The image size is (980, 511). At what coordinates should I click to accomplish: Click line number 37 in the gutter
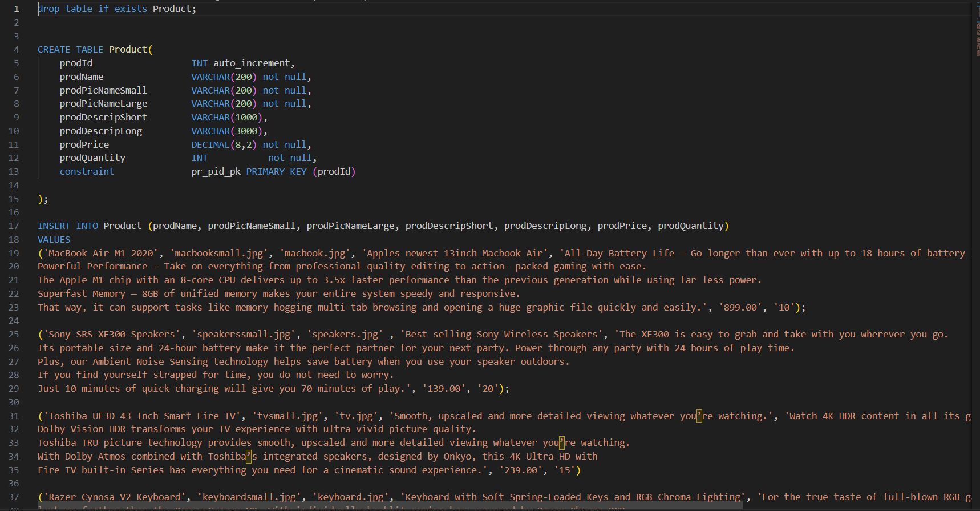[x=14, y=497]
